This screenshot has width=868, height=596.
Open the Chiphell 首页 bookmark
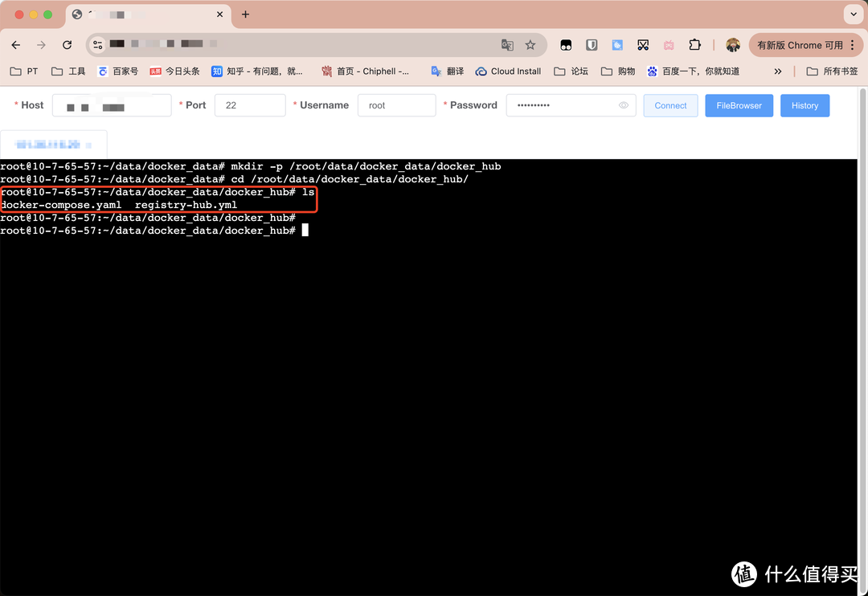(366, 71)
